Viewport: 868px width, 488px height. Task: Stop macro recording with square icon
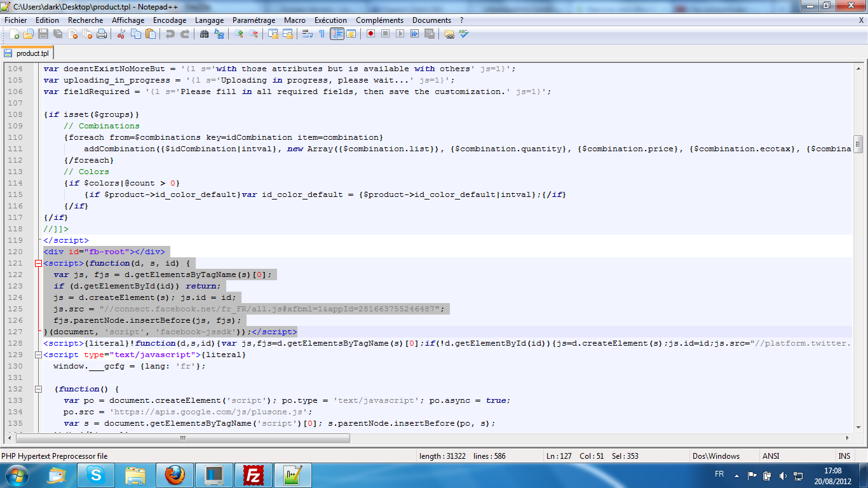385,34
